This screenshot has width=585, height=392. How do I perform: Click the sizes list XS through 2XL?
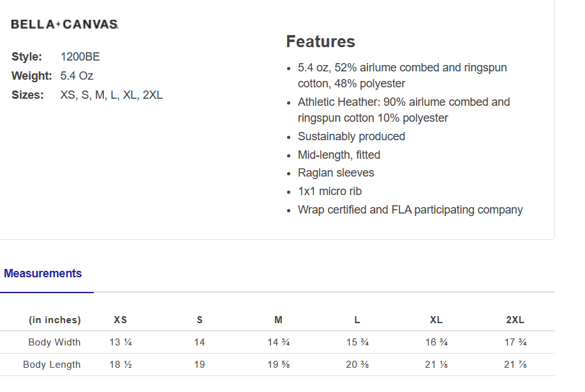[112, 95]
